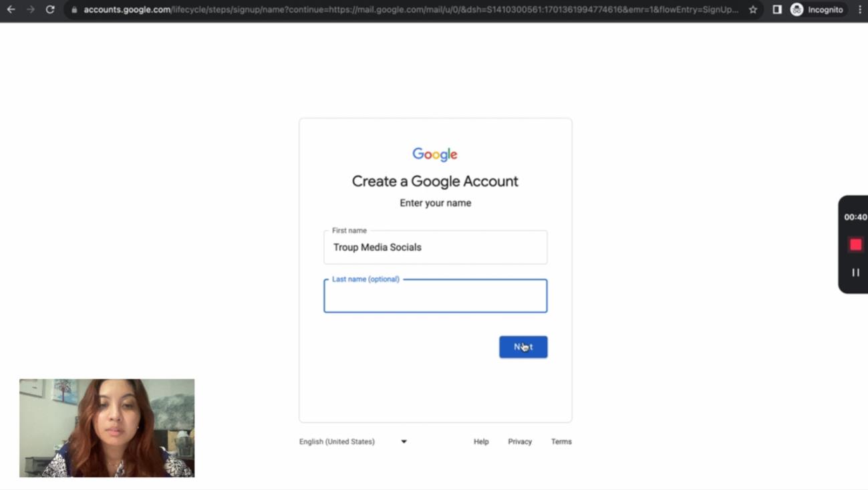This screenshot has width=868, height=490.
Task: Open the Terms link
Action: [x=561, y=442]
